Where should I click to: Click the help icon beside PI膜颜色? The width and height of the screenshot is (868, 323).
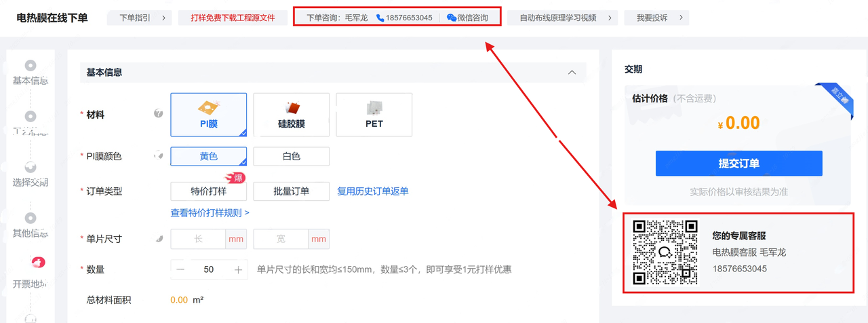[158, 156]
